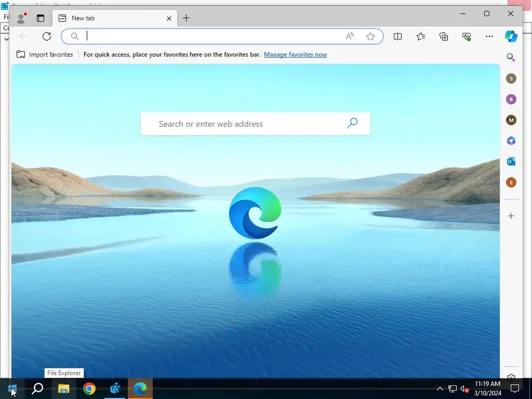Toggle split screen view
Viewport: 532px width, 399px height.
[x=397, y=36]
